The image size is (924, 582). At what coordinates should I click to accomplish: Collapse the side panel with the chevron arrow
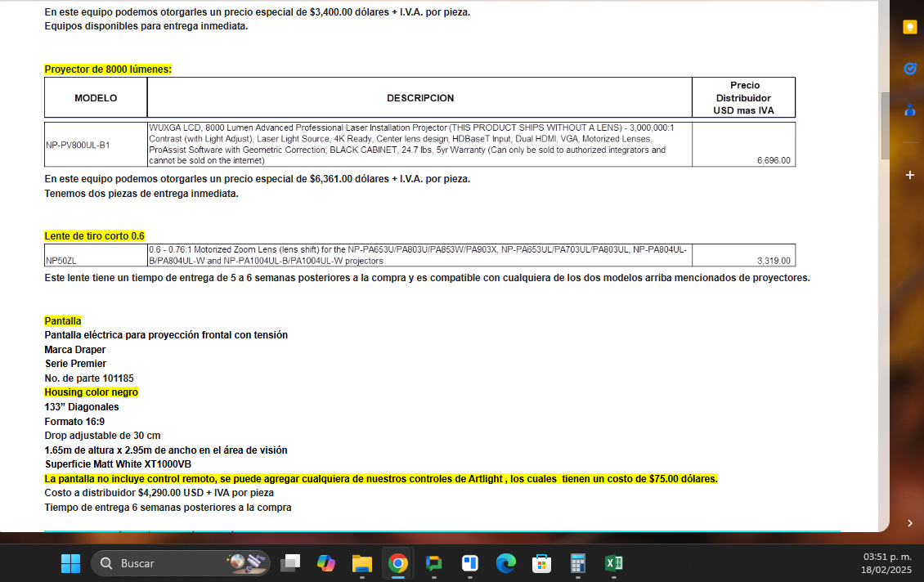point(910,523)
